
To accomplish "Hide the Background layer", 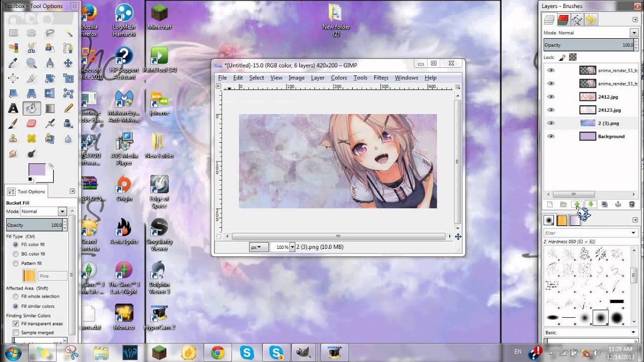I will 551,136.
